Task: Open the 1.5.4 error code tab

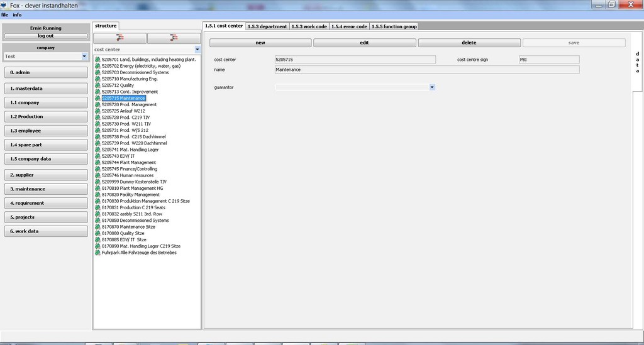Action: 349,26
